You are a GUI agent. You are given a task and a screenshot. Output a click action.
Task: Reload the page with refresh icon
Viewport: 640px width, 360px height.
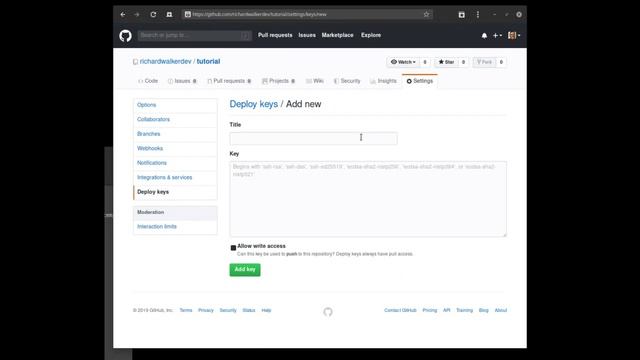pyautogui.click(x=153, y=14)
